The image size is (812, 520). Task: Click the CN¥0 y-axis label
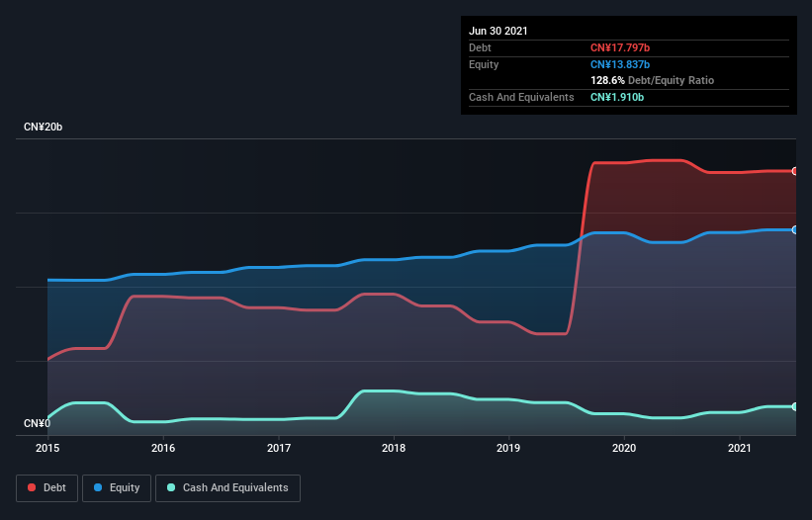coord(38,424)
